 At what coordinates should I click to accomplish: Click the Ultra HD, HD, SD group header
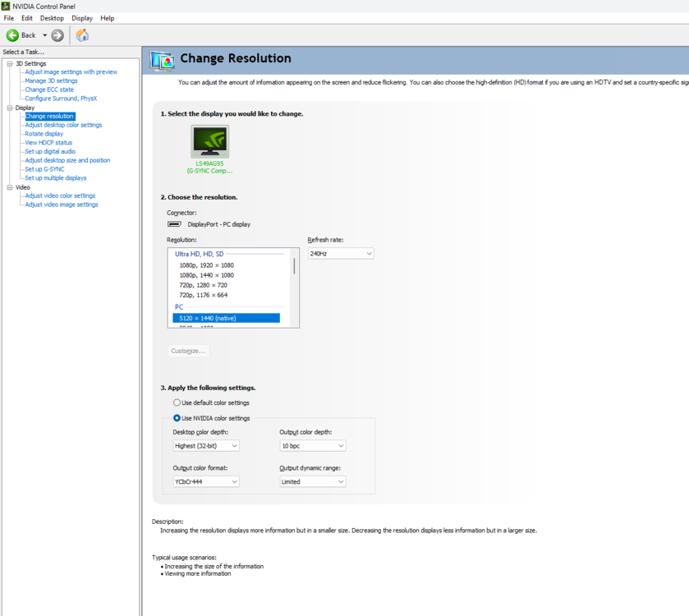pos(200,254)
